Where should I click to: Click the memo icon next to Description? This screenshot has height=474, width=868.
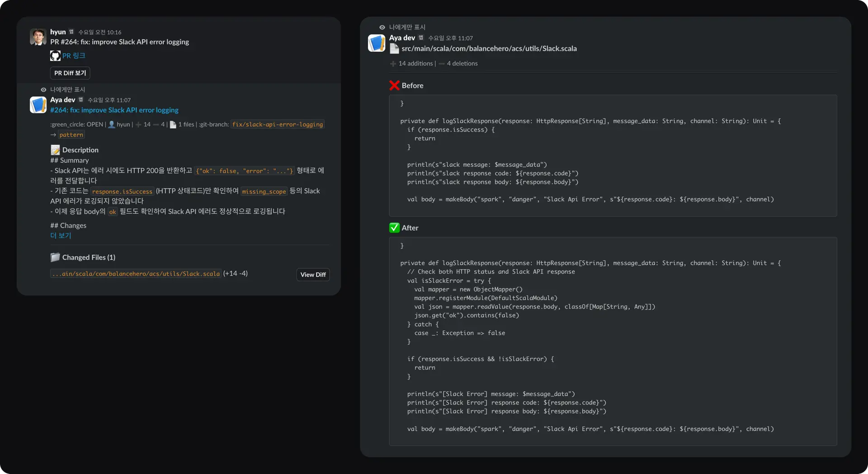point(55,150)
